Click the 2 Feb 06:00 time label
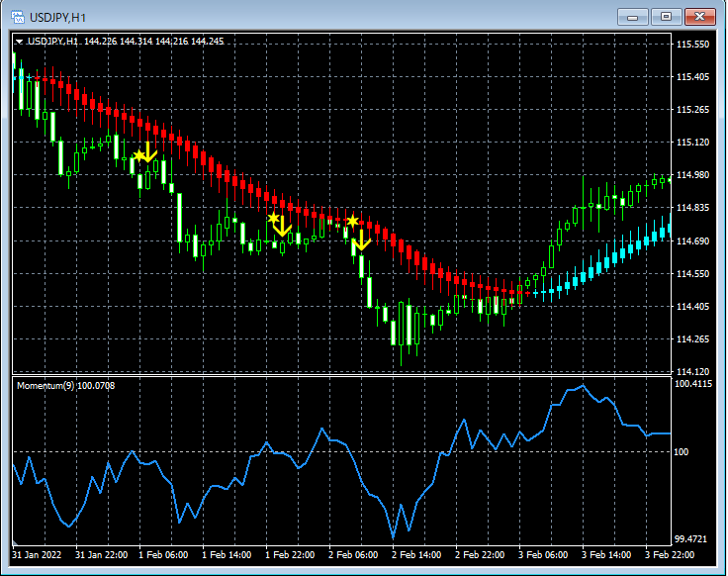The height and width of the screenshot is (576, 728). coord(353,555)
